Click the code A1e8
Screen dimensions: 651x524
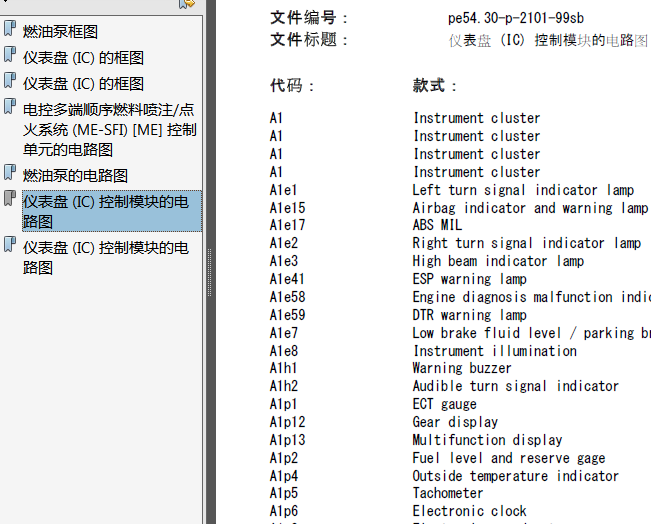284,351
